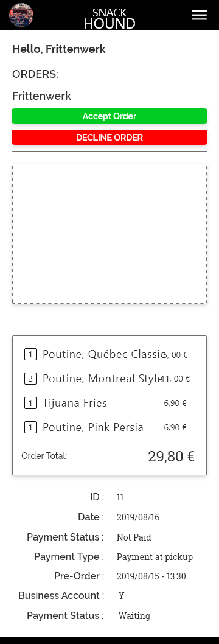Decline the Frittenwerk order
This screenshot has width=219, height=644.
tap(109, 138)
